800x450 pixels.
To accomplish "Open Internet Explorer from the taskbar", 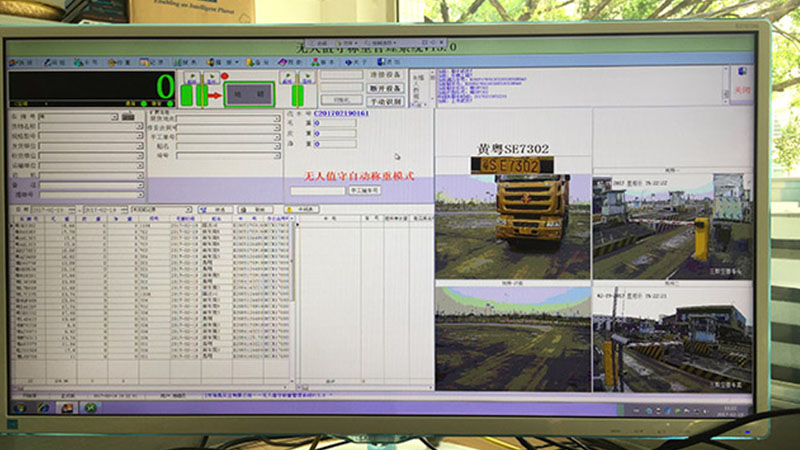I will click(43, 408).
